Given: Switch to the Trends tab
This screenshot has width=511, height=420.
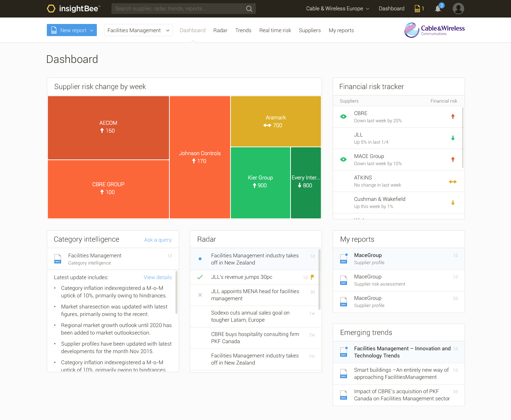Looking at the screenshot, I should [243, 30].
